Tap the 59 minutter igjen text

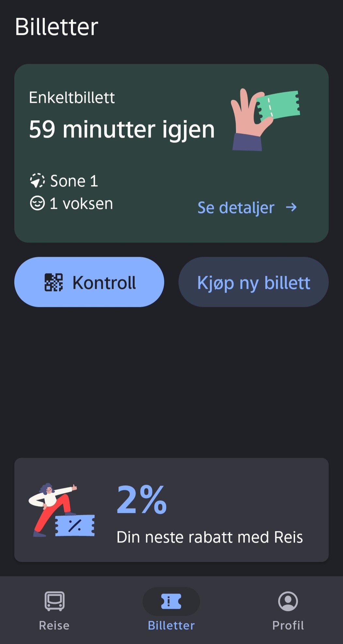click(122, 130)
